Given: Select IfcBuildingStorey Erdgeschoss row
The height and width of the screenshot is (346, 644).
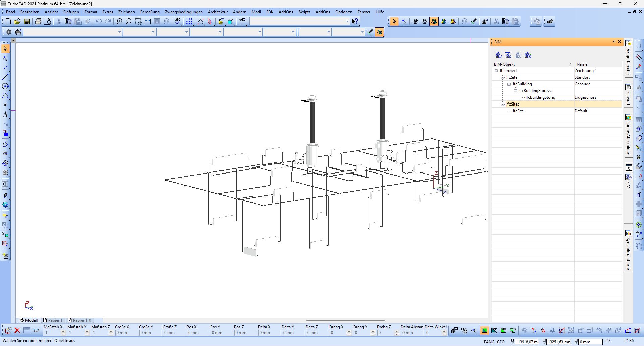Looking at the screenshot, I should 540,97.
